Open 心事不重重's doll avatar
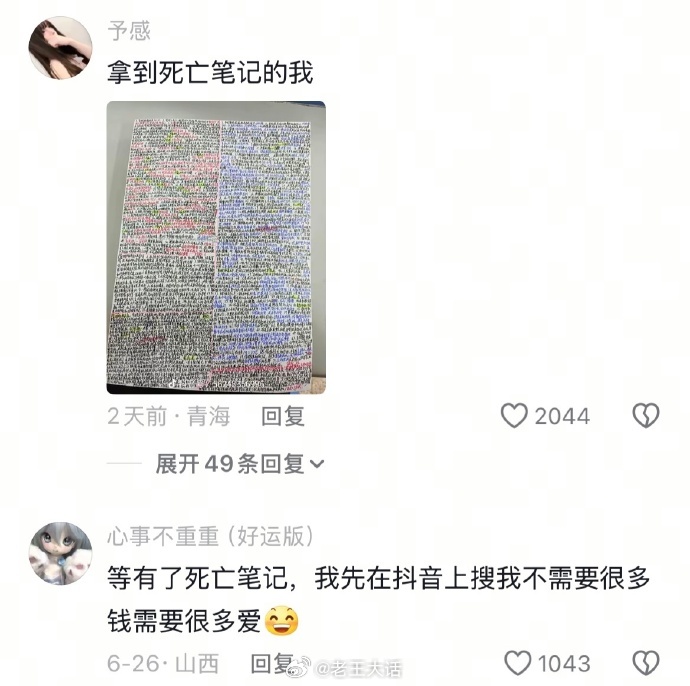Viewport: 690px width, 686px height. pos(60,554)
